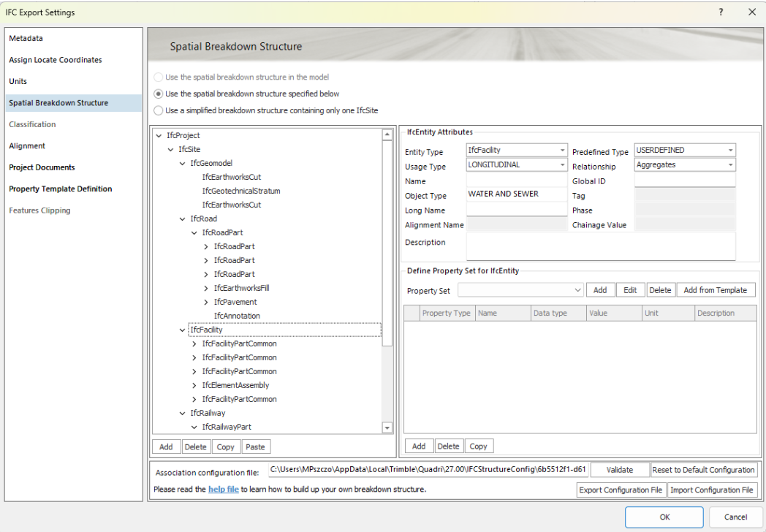Open the Predefined Type dropdown
Image resolution: width=766 pixels, height=532 pixels.
point(730,150)
